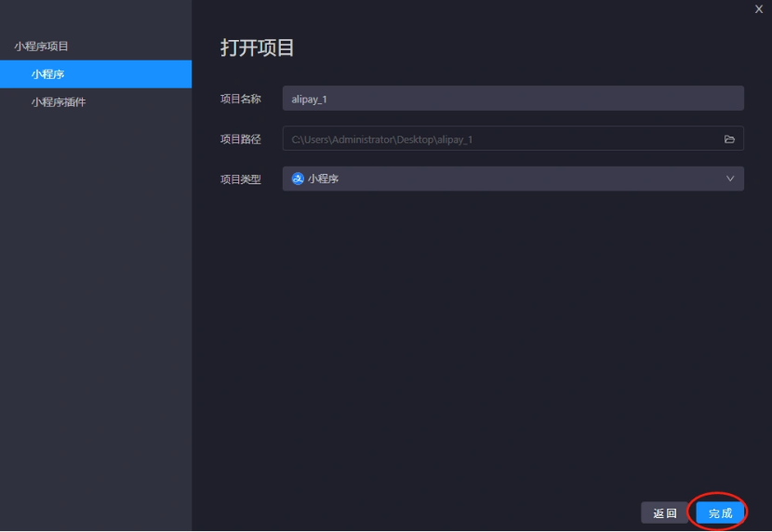This screenshot has height=532, width=772.
Task: Focus the 项目名称 input containing alipay_1
Action: [513, 99]
